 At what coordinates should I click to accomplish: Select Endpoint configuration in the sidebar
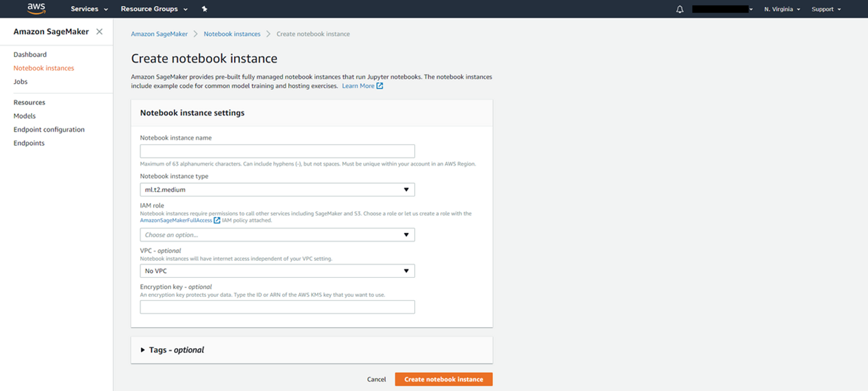49,130
